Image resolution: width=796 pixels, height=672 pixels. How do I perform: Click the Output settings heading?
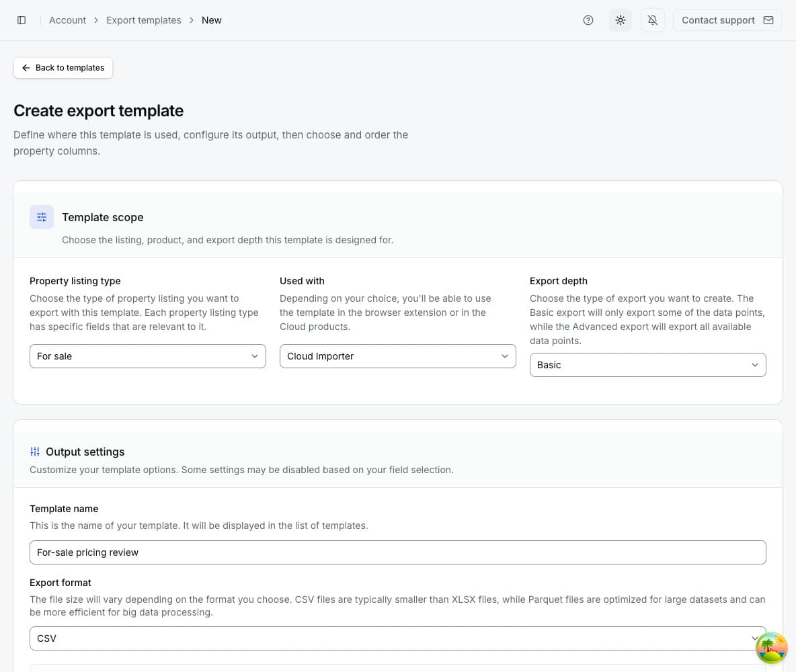(85, 452)
